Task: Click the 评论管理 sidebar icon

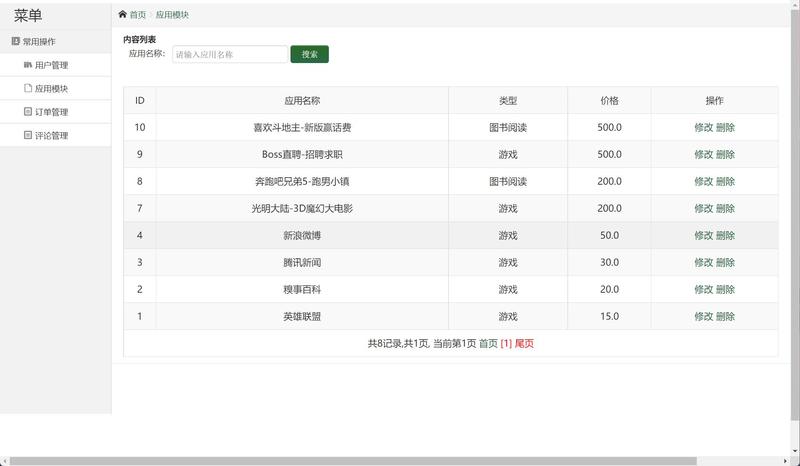Action: point(28,135)
